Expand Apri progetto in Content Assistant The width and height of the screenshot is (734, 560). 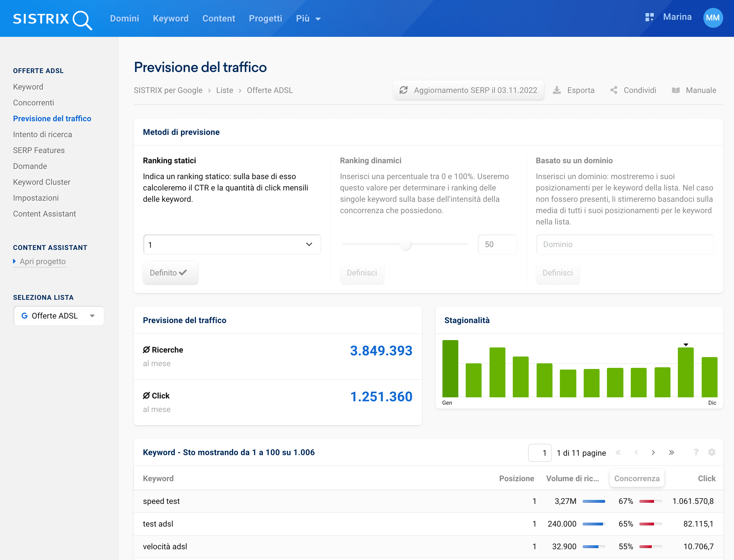39,261
